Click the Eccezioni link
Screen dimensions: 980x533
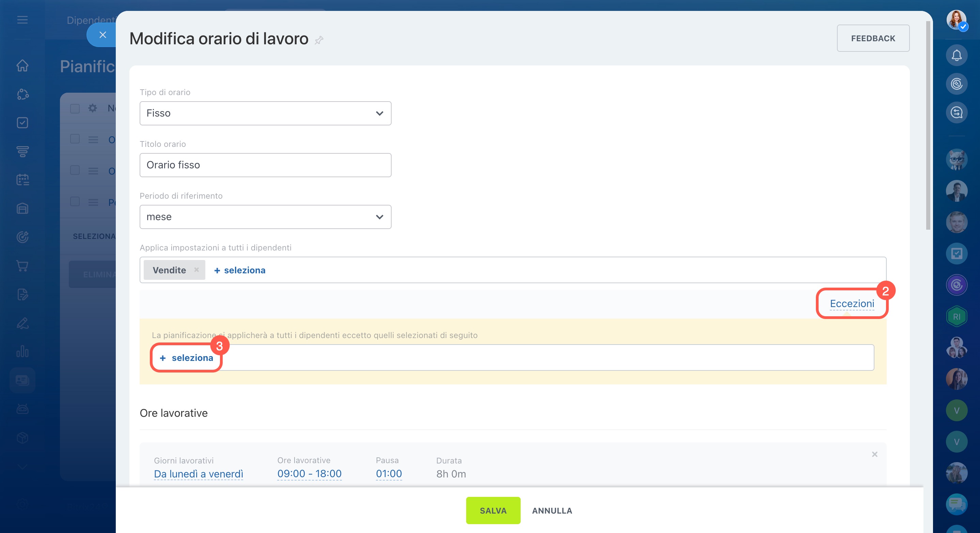(852, 303)
